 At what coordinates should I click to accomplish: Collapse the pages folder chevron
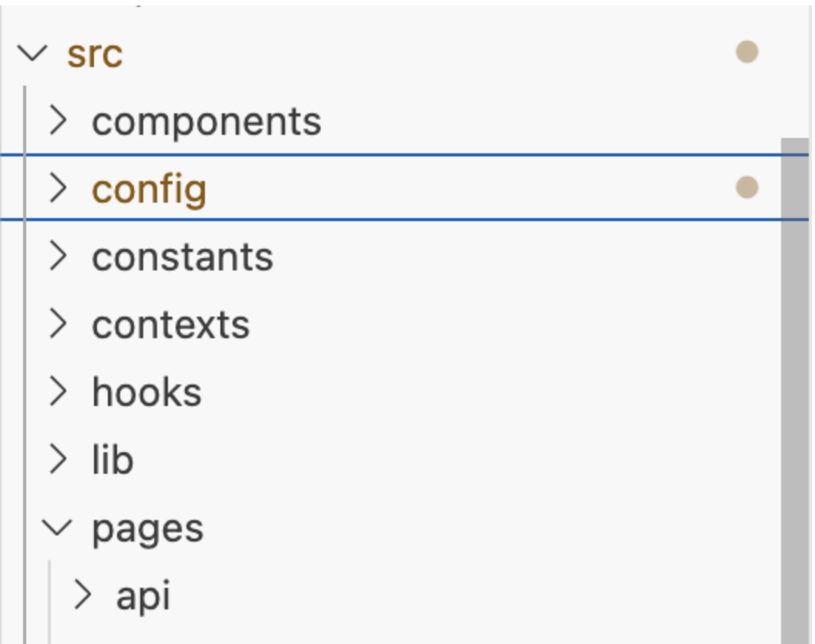tap(56, 528)
